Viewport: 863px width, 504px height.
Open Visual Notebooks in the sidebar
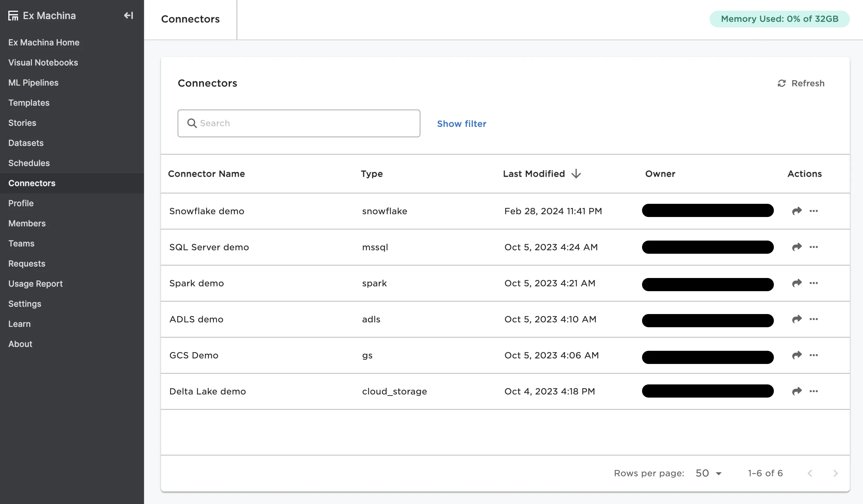point(43,62)
